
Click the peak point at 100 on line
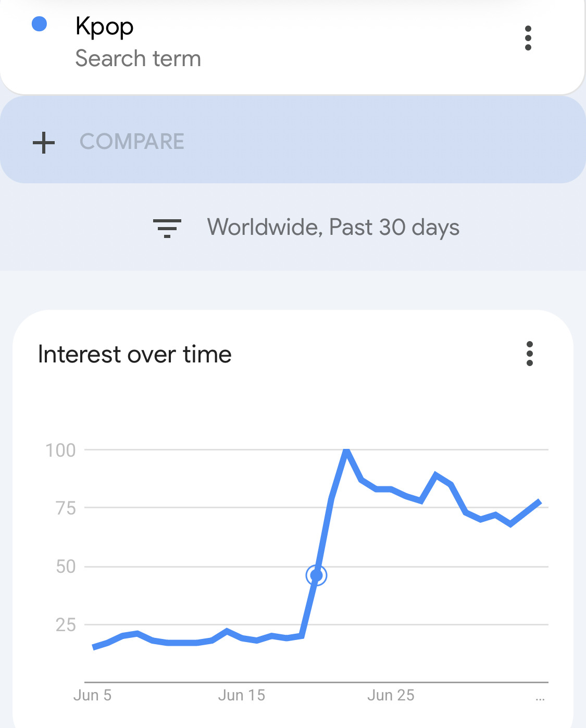(x=346, y=450)
